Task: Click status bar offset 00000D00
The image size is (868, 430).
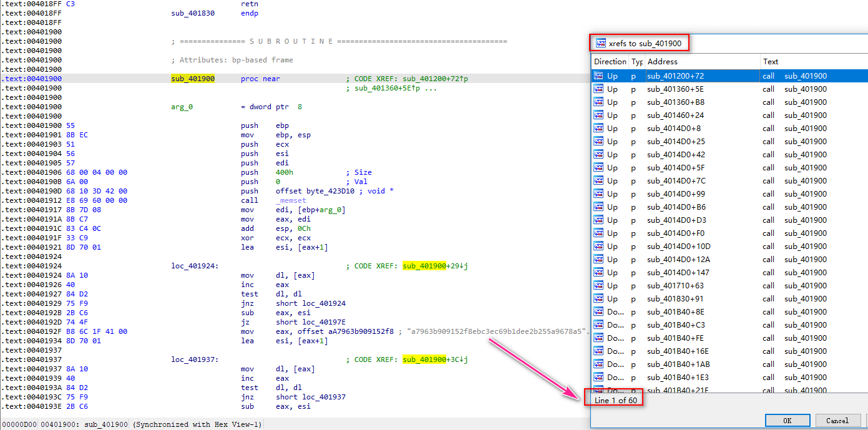Action: pyautogui.click(x=19, y=424)
